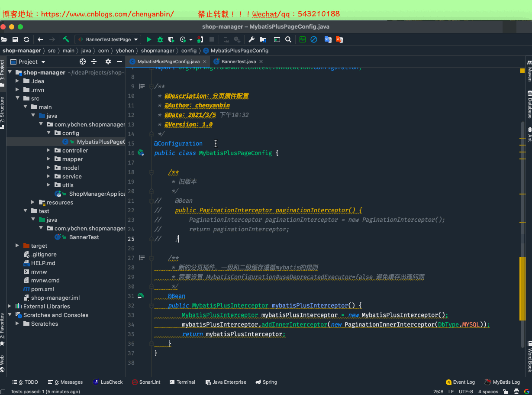Run BannerTest.testPage with the green play icon
Screen dimensions: 532x395
tap(149, 39)
